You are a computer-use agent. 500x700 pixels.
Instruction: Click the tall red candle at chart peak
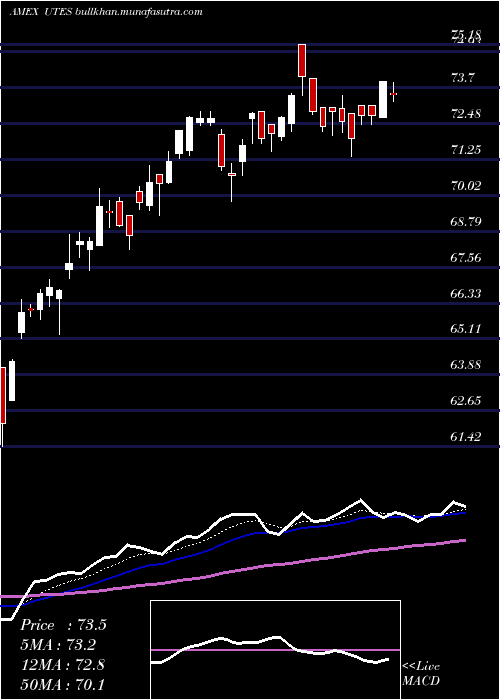tap(302, 60)
